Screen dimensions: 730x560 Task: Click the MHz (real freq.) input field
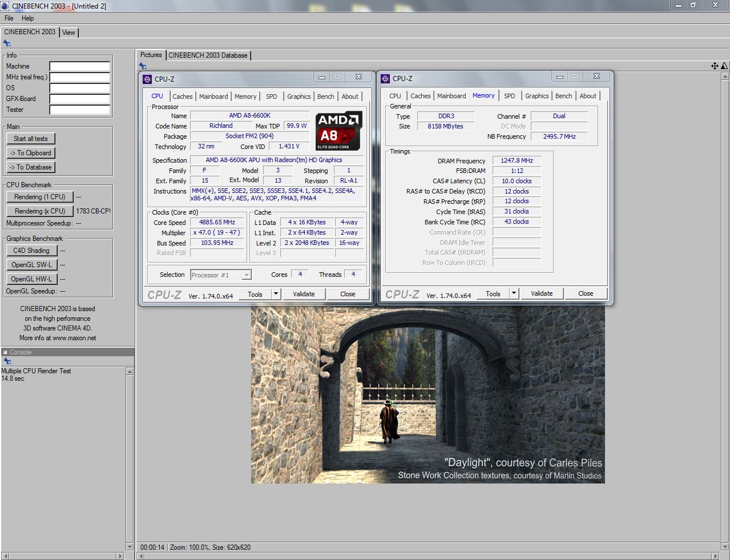click(79, 77)
